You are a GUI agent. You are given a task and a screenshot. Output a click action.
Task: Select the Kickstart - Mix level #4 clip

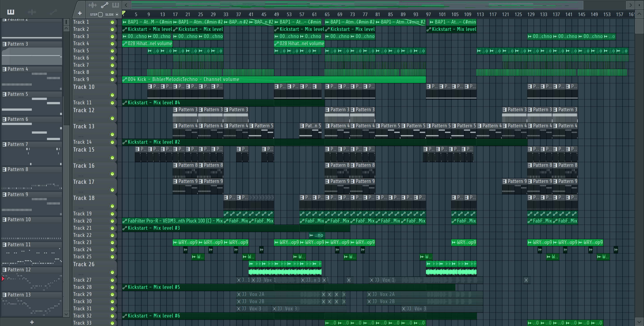pyautogui.click(x=223, y=103)
